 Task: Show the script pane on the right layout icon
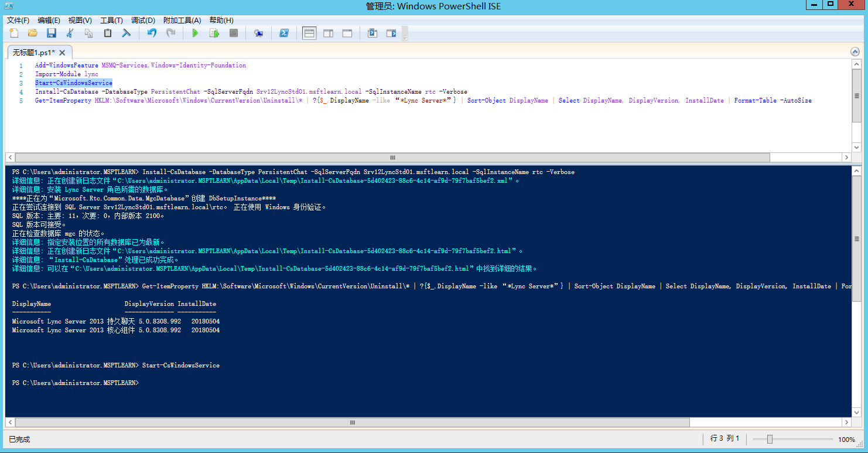pyautogui.click(x=328, y=33)
